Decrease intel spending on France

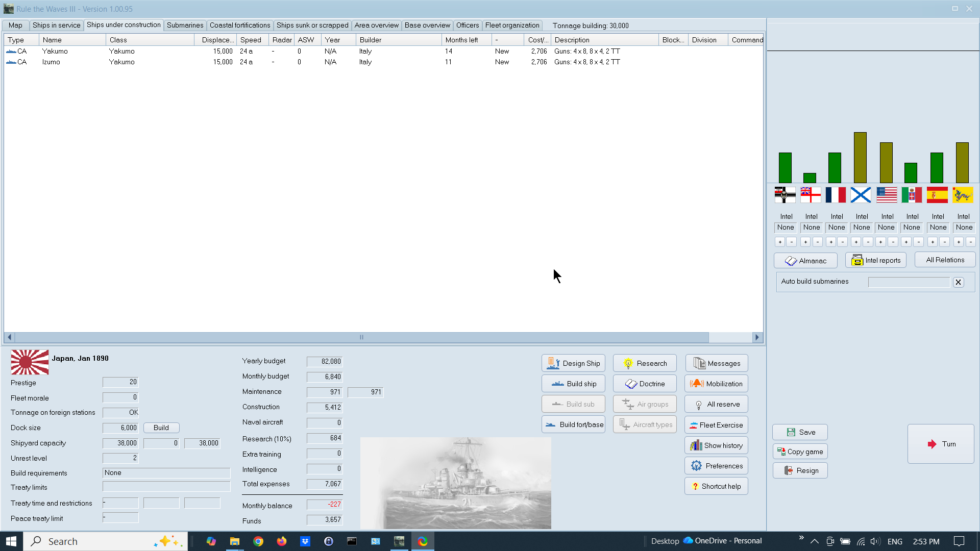[843, 242]
